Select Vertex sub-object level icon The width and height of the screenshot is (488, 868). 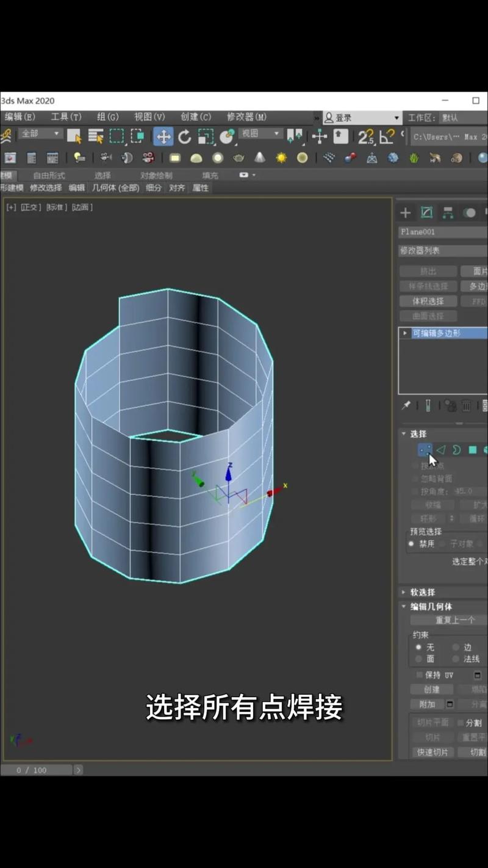coord(425,450)
